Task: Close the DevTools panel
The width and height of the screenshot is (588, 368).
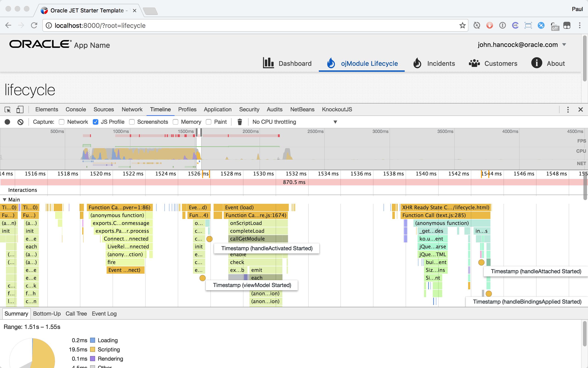Action: coord(580,109)
